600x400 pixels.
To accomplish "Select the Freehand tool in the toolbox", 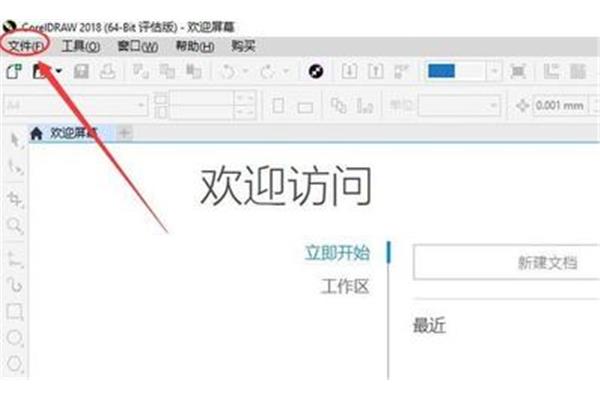I will pos(15,259).
